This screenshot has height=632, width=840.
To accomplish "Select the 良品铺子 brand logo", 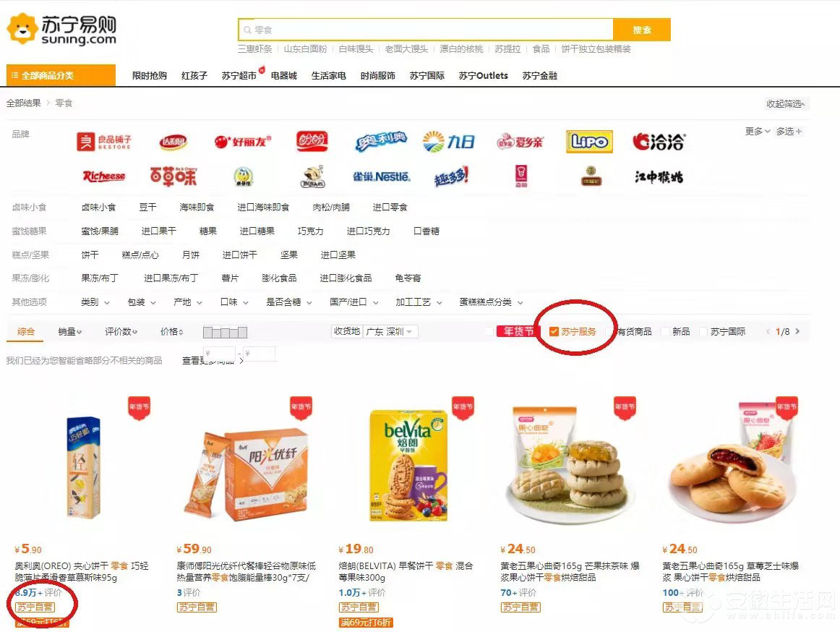I will 104,142.
